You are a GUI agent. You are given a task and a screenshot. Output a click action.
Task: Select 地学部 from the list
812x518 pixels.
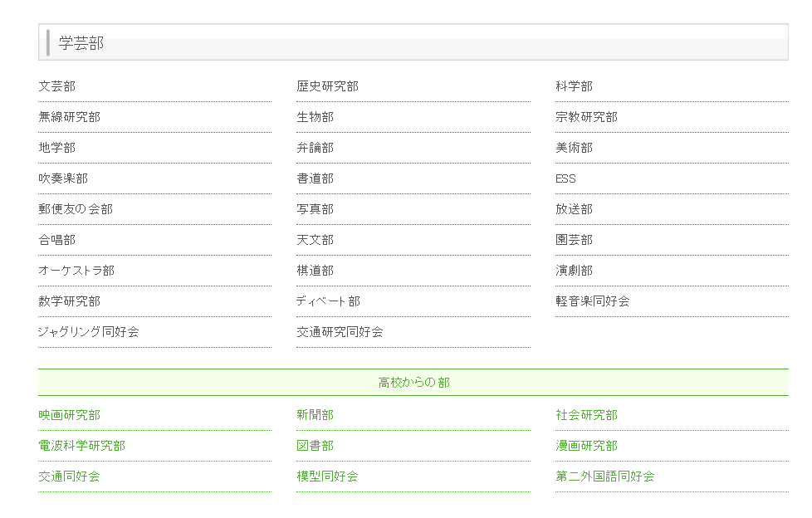click(x=57, y=148)
